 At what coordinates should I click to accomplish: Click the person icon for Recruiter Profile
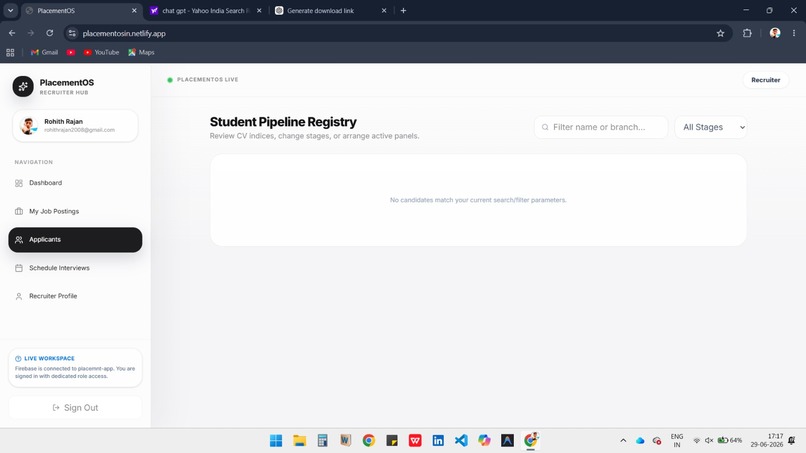point(19,296)
